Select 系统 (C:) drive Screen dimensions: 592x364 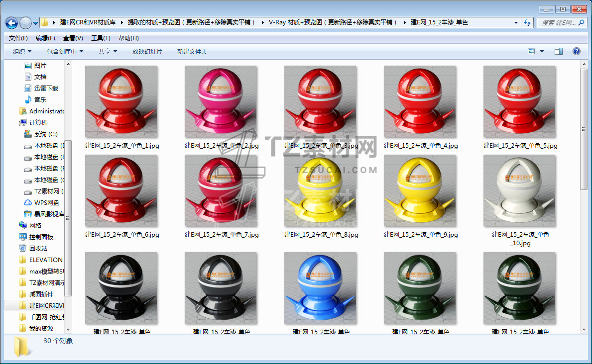tap(40, 134)
